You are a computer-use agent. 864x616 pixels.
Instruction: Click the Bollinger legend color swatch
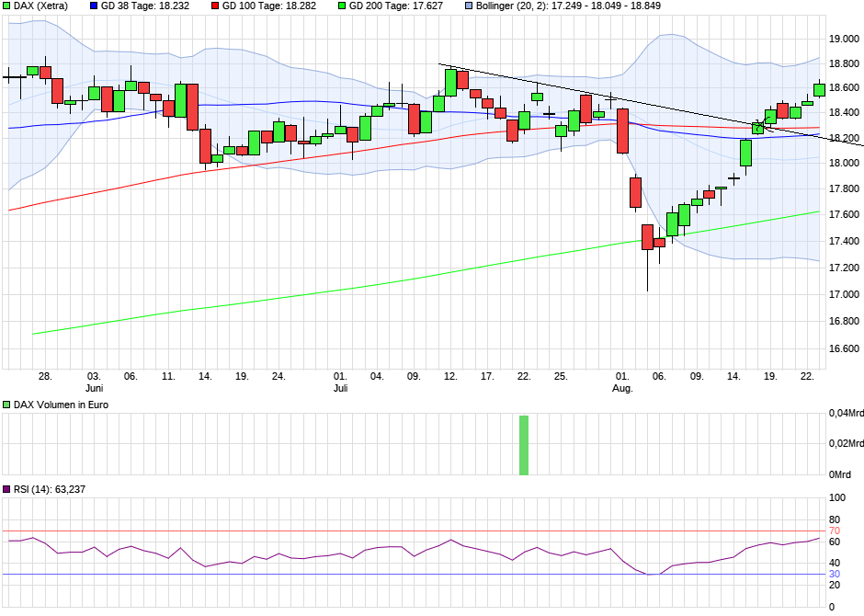(x=469, y=6)
